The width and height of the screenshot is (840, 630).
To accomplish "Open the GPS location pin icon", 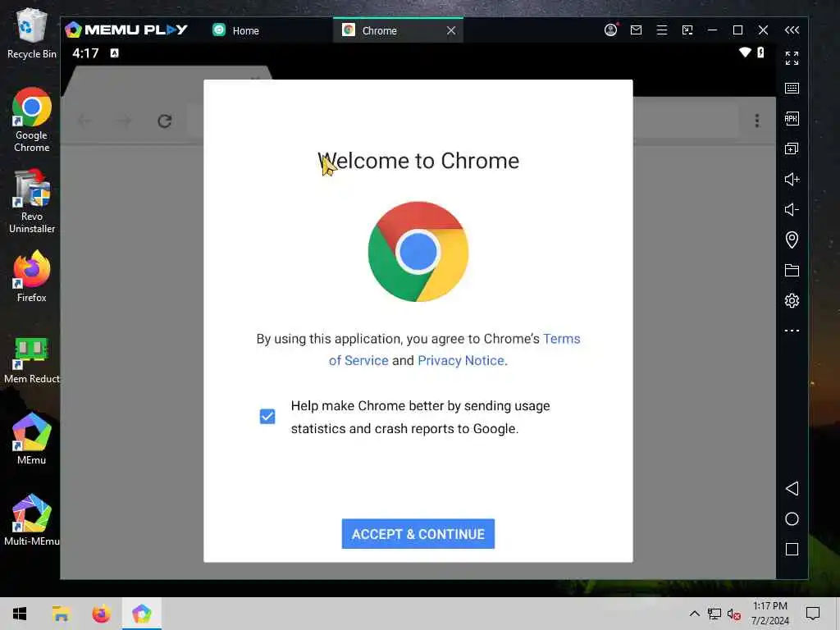I will click(792, 240).
